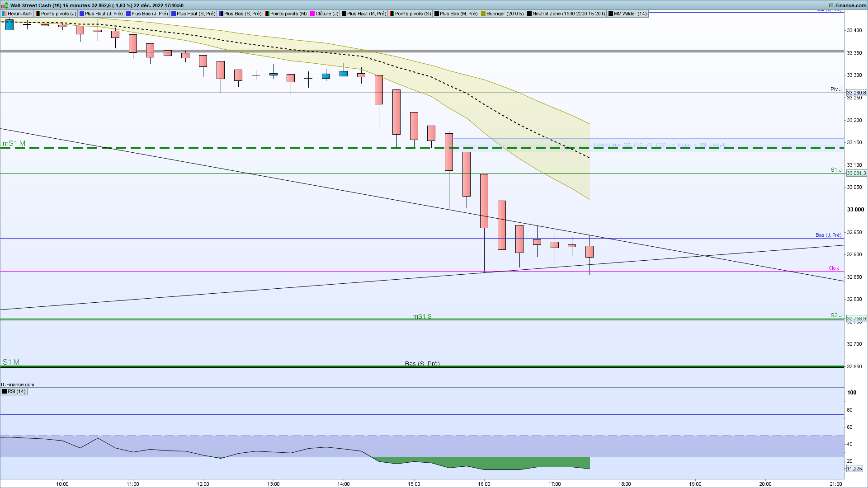
Task: Click the 18:00 mark on the time axis
Action: point(625,483)
